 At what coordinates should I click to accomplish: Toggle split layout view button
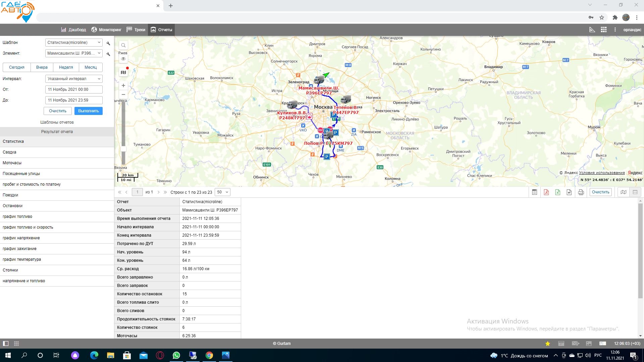point(635,192)
